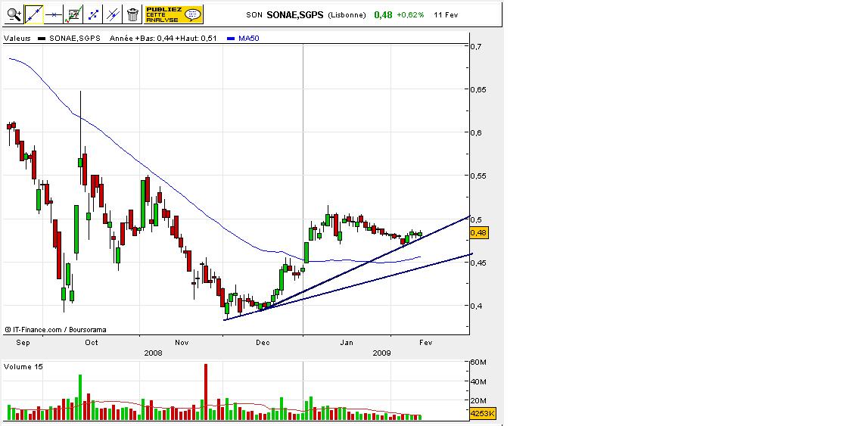The width and height of the screenshot is (868, 426).
Task: Click the IT-Finance.com / Boursorama credit
Action: pos(55,329)
